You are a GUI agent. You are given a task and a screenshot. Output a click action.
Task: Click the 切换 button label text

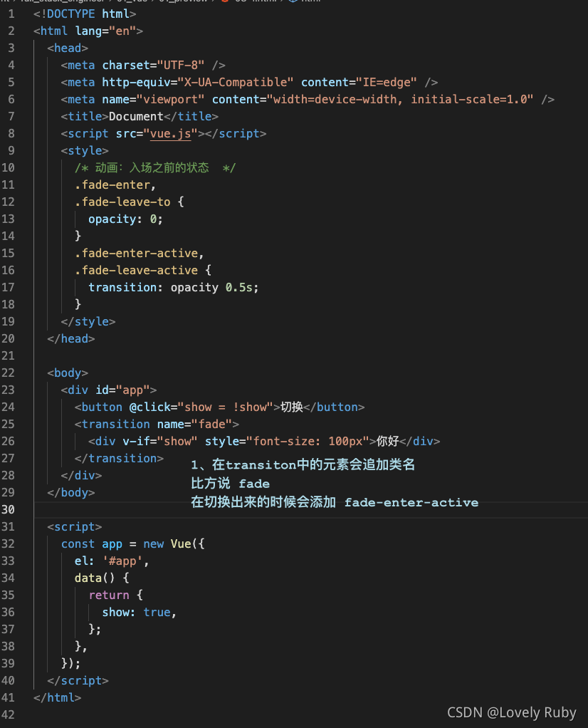point(292,407)
